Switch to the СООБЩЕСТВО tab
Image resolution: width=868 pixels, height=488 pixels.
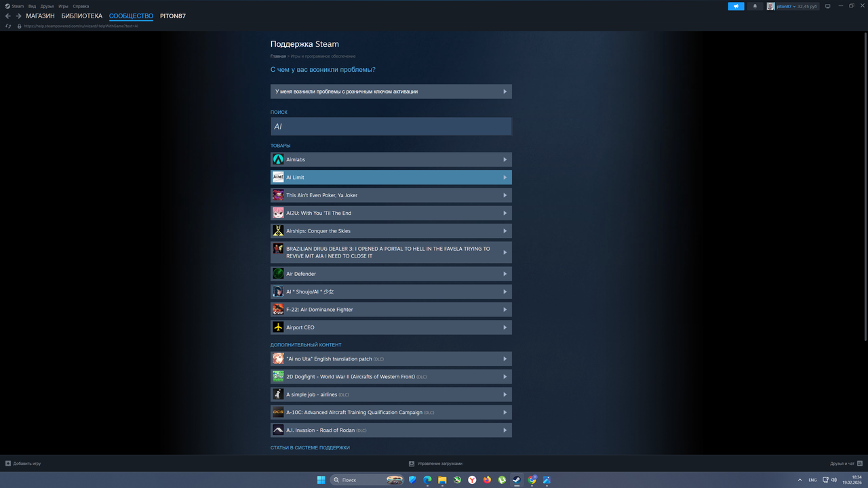pos(131,16)
